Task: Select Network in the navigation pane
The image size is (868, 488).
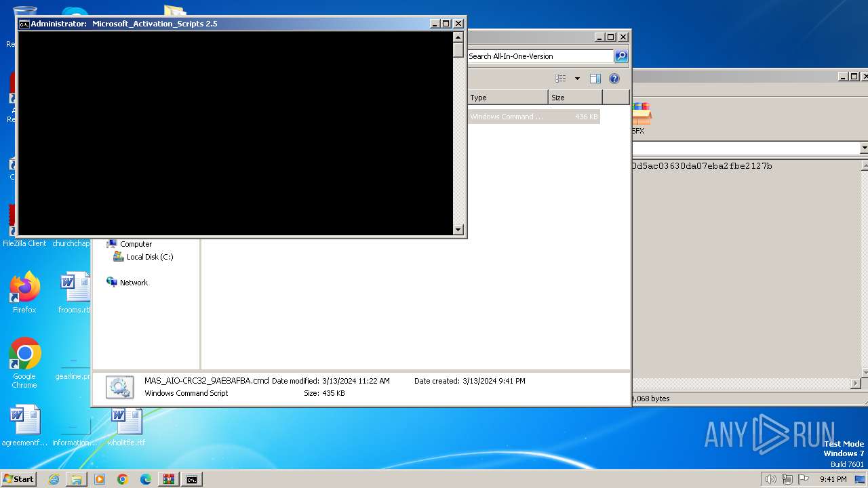Action: (x=134, y=283)
